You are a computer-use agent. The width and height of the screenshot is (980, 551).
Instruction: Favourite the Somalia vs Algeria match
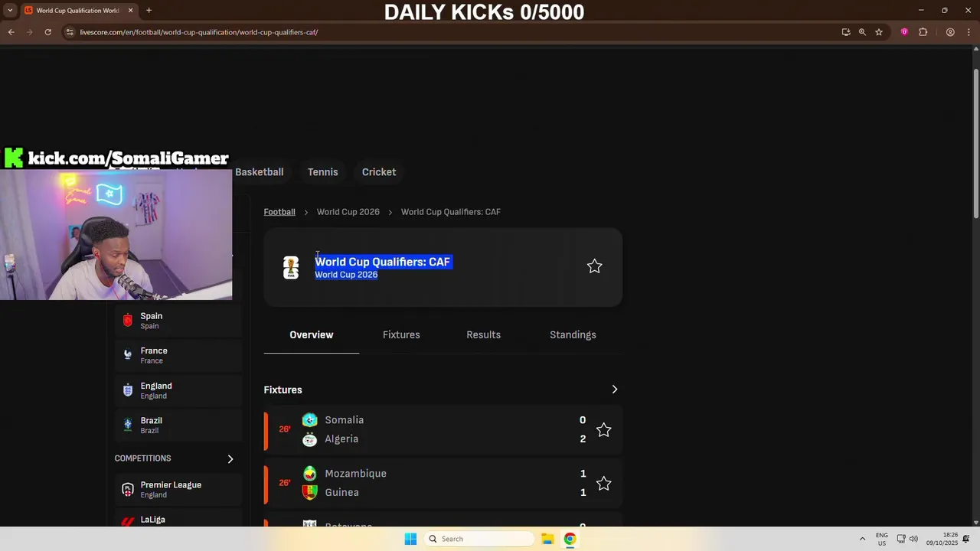pyautogui.click(x=604, y=430)
